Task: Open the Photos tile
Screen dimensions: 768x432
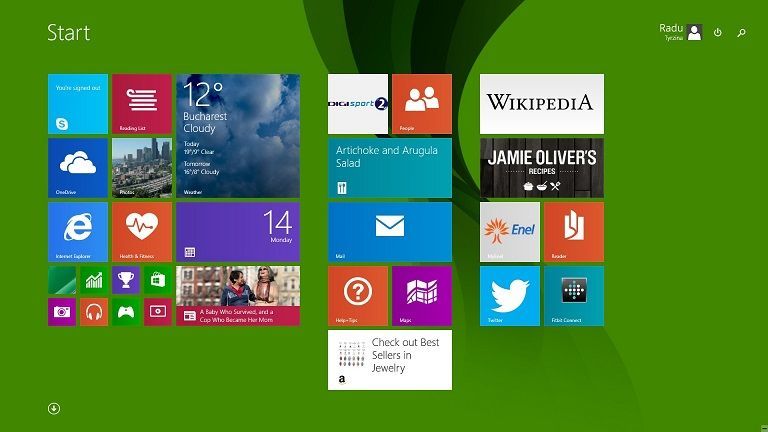Action: (x=142, y=168)
